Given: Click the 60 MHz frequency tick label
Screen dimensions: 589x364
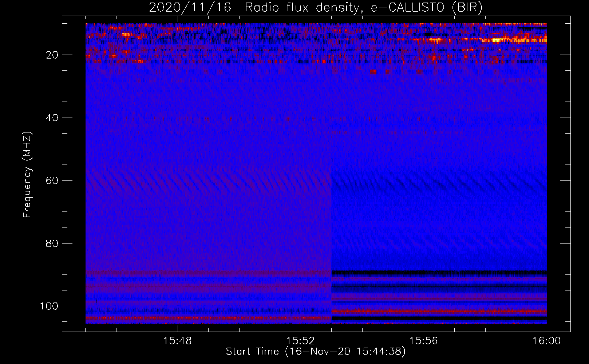Looking at the screenshot, I should (x=52, y=181).
